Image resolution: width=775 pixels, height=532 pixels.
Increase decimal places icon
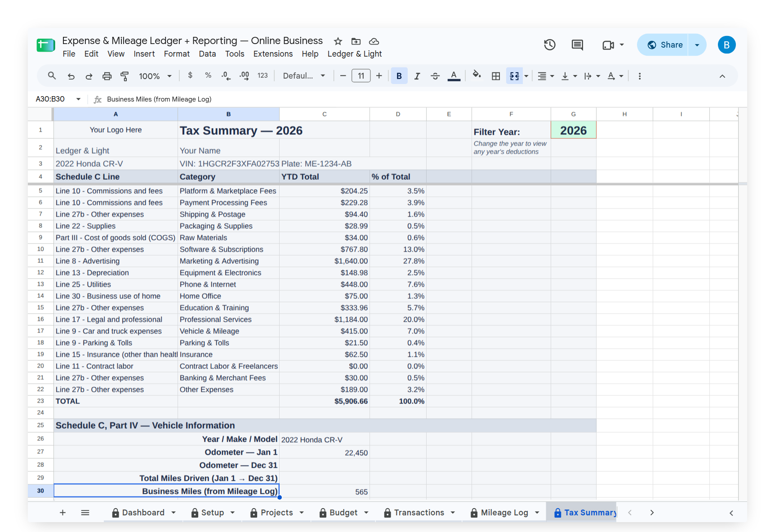pos(245,75)
